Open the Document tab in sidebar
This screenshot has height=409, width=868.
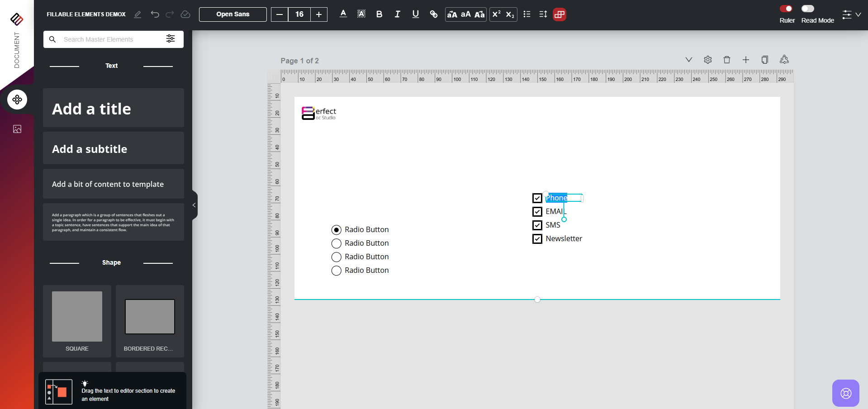click(17, 50)
